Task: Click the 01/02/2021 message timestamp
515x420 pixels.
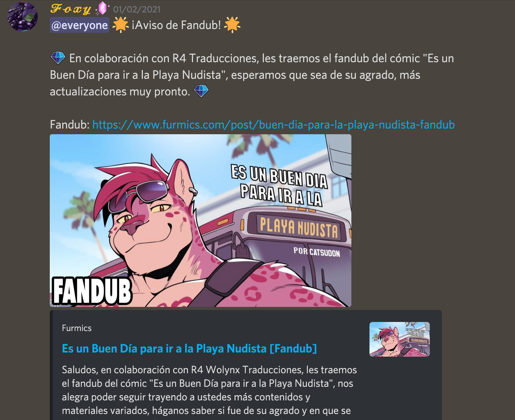Action: [x=137, y=9]
